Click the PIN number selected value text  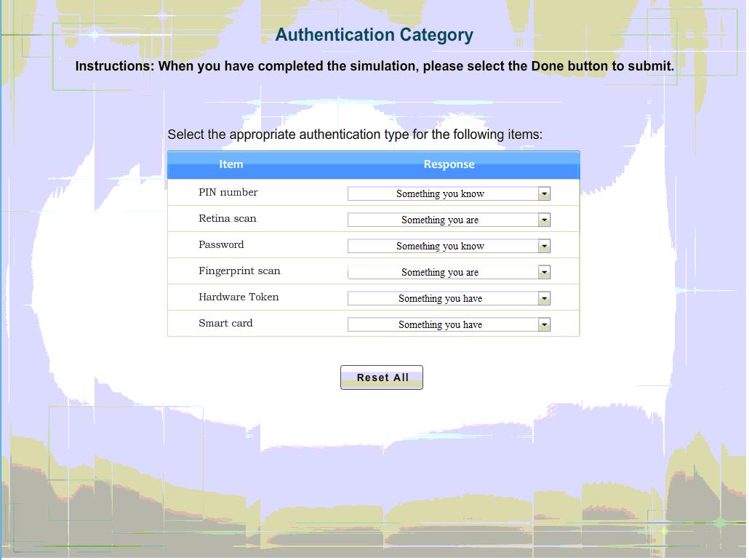pyautogui.click(x=440, y=193)
